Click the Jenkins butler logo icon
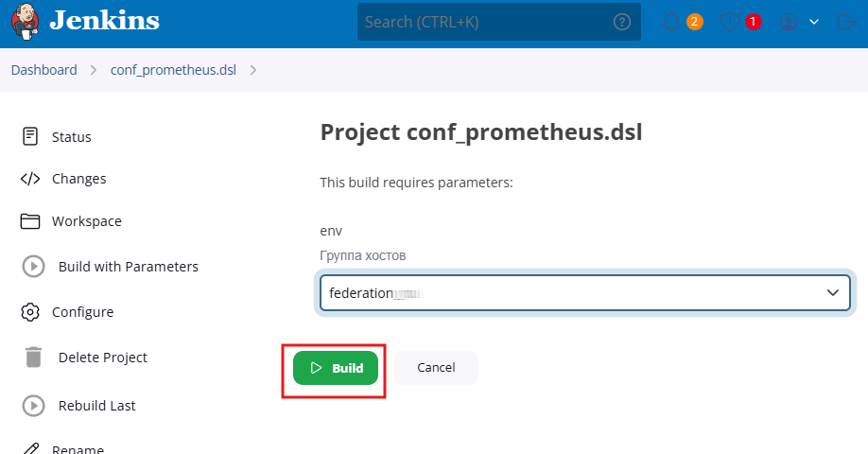868x454 pixels. (26, 22)
